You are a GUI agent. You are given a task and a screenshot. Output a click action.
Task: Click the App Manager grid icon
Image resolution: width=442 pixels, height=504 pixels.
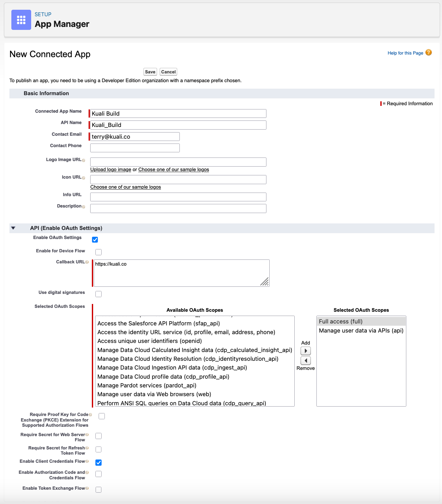[21, 19]
